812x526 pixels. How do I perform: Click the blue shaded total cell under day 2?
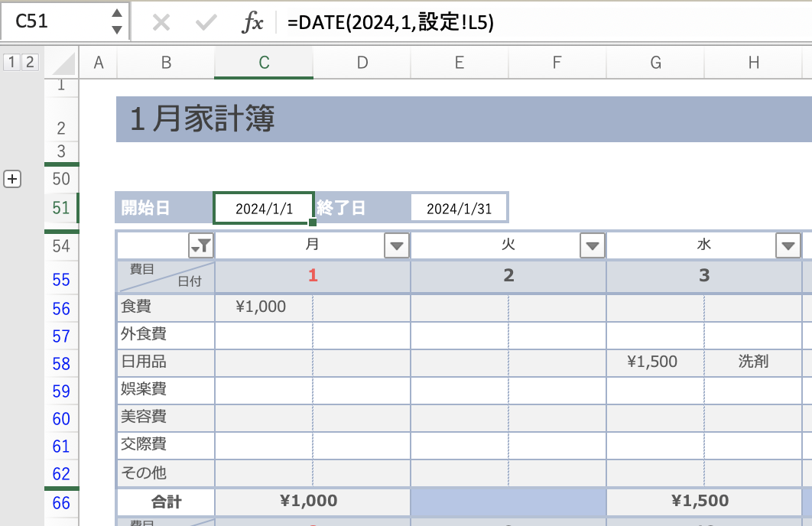(x=508, y=502)
